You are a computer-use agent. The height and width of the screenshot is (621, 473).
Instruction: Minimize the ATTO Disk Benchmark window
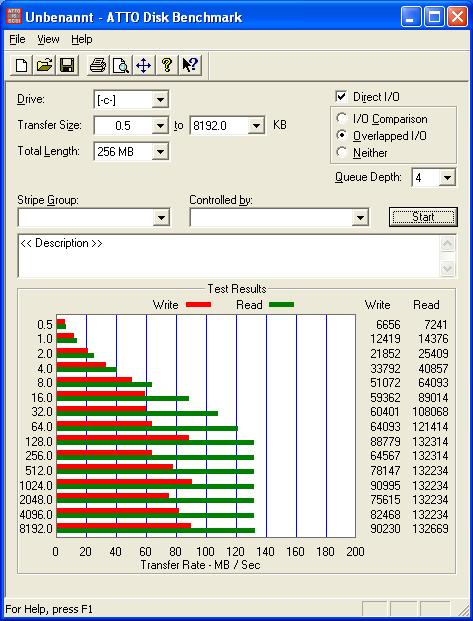tap(410, 17)
